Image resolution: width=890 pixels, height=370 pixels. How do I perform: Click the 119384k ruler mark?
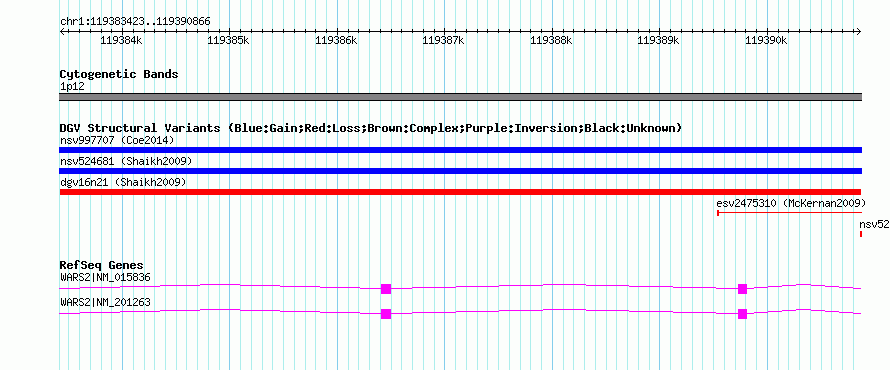click(x=121, y=40)
